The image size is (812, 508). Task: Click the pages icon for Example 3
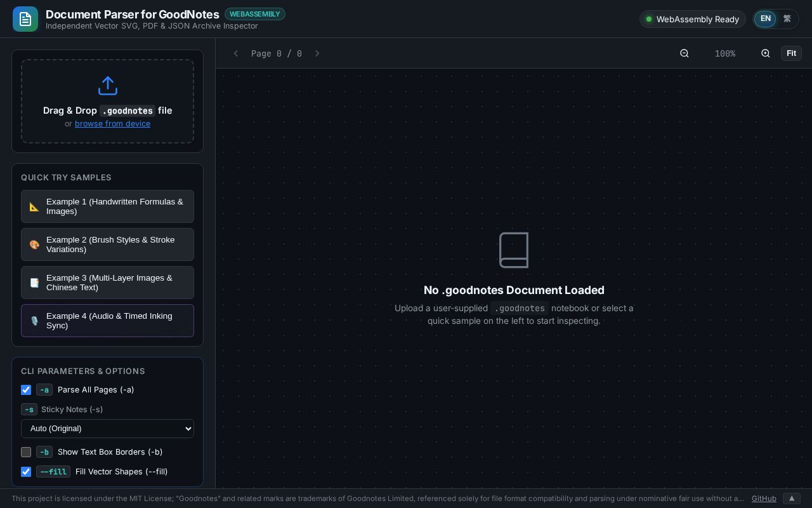pyautogui.click(x=34, y=283)
